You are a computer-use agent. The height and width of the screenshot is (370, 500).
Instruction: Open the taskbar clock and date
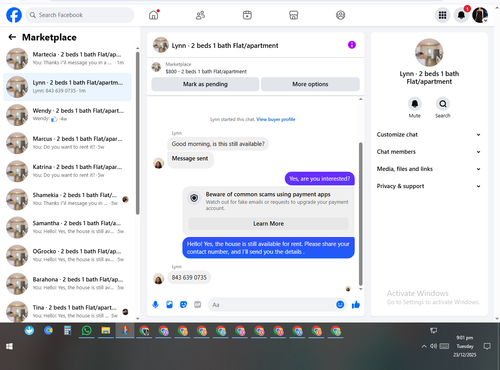click(465, 346)
